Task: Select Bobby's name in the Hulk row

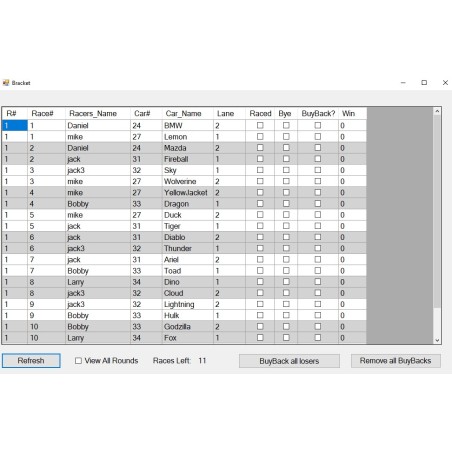Action: [98, 315]
